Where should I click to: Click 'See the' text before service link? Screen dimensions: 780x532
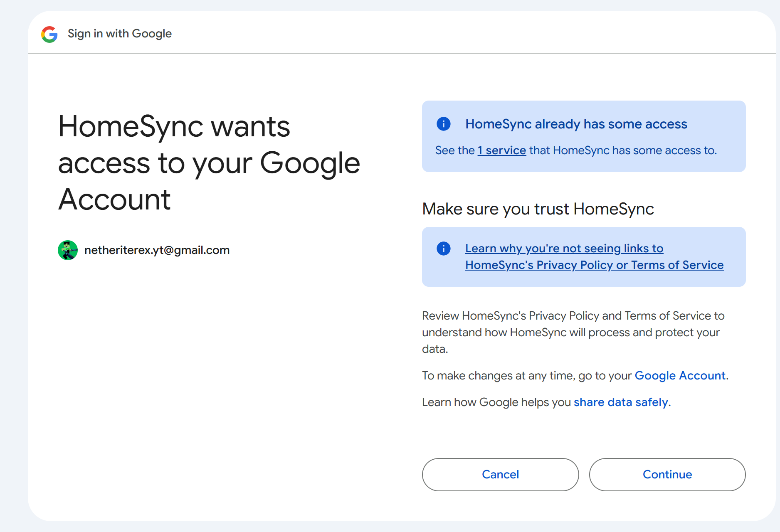(454, 150)
